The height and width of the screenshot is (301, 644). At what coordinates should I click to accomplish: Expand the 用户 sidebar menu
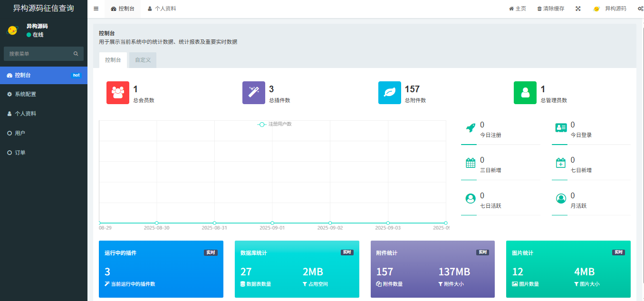[x=20, y=133]
